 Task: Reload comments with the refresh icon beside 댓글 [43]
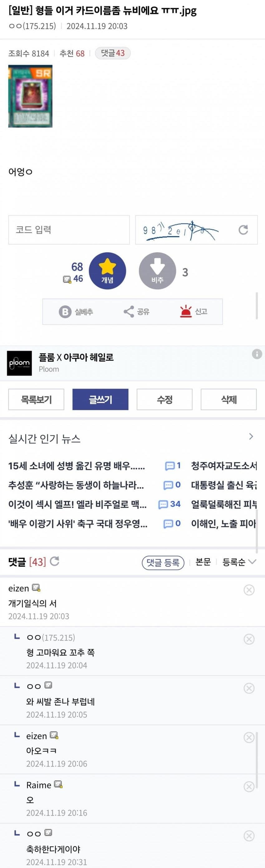pyautogui.click(x=55, y=561)
